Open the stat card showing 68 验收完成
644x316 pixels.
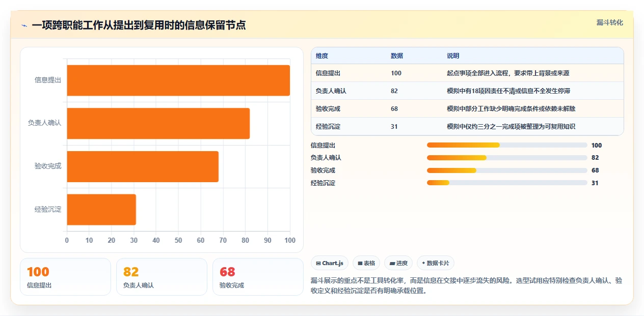point(258,277)
